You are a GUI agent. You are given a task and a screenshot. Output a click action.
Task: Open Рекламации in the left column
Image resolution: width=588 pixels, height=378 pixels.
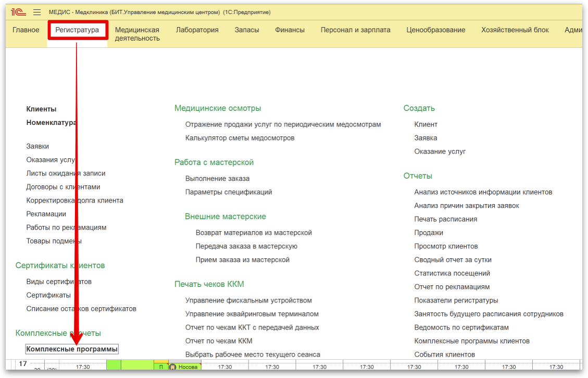coord(46,214)
